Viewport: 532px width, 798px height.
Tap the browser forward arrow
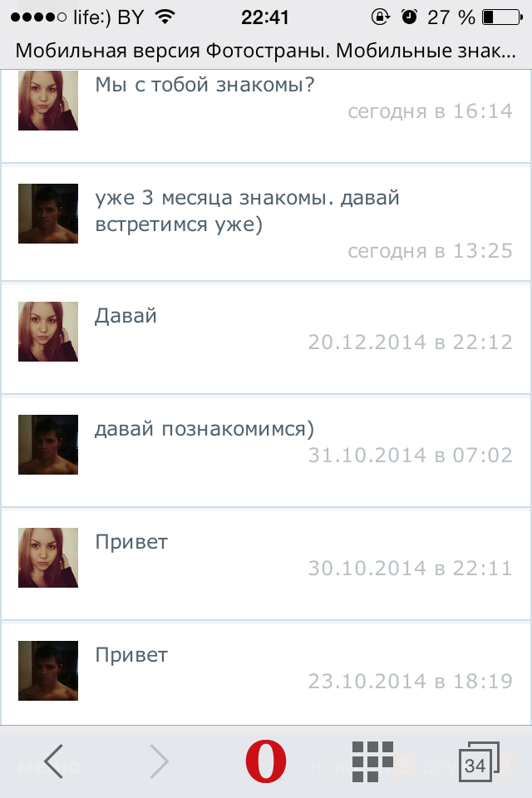(160, 761)
